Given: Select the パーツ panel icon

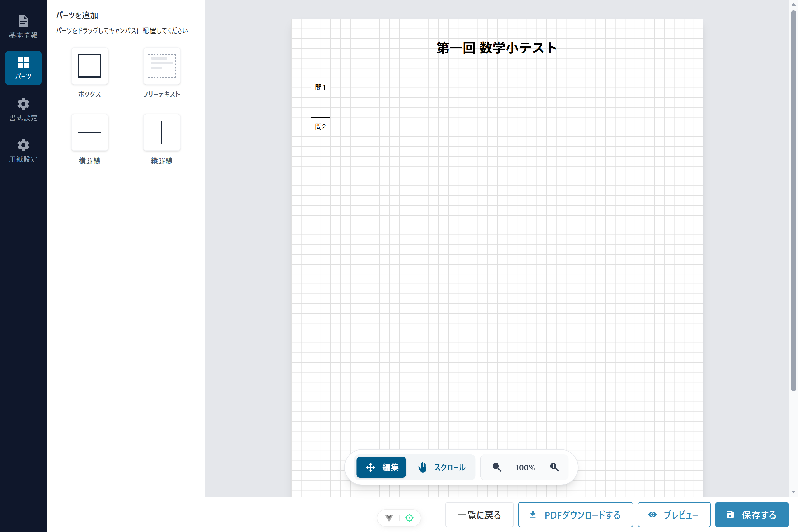Looking at the screenshot, I should (23, 67).
